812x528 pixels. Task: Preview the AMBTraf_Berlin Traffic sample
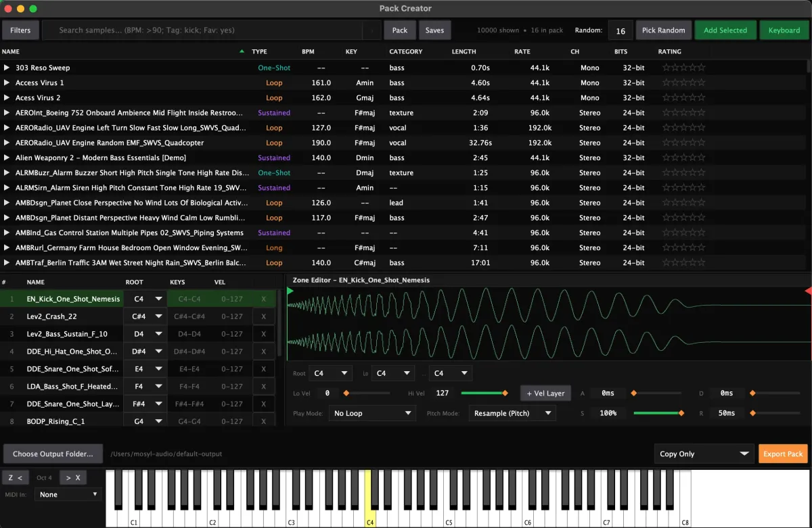tap(7, 262)
